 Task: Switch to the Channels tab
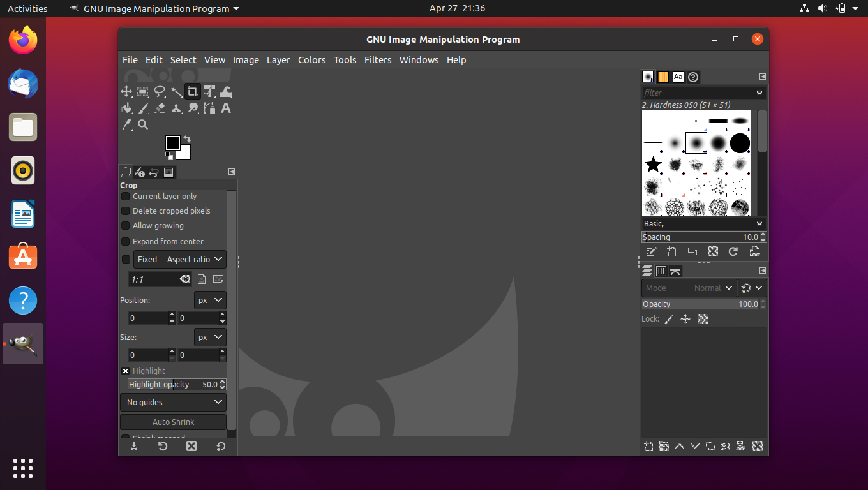pyautogui.click(x=661, y=271)
